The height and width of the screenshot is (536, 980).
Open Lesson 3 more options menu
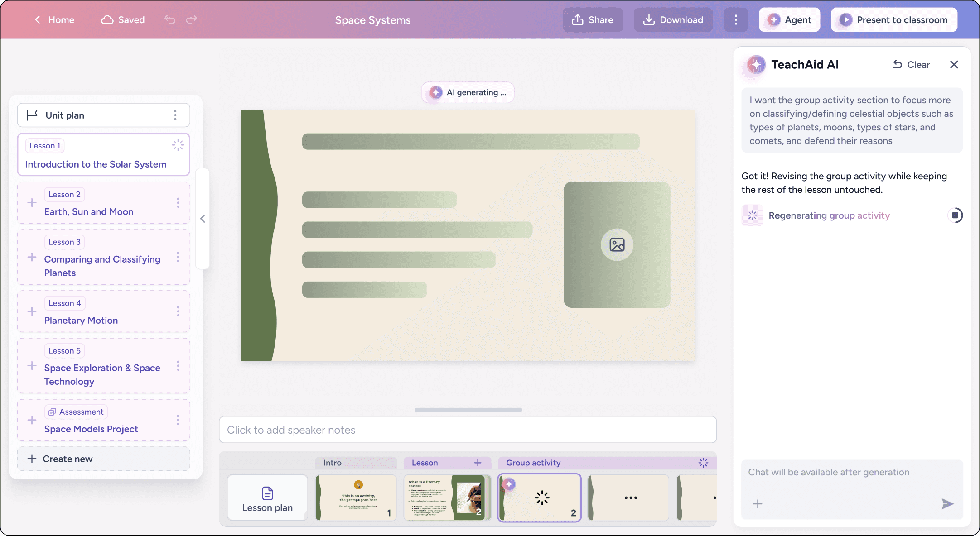[178, 257]
